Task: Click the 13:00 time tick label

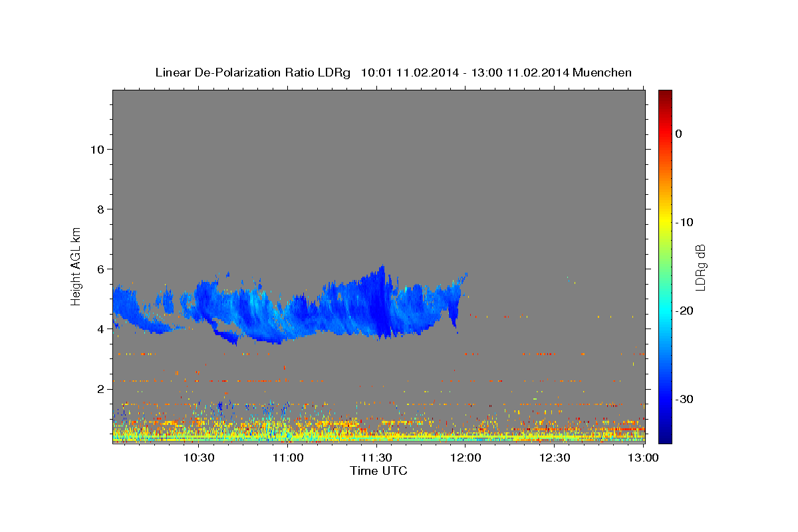Action: point(644,458)
